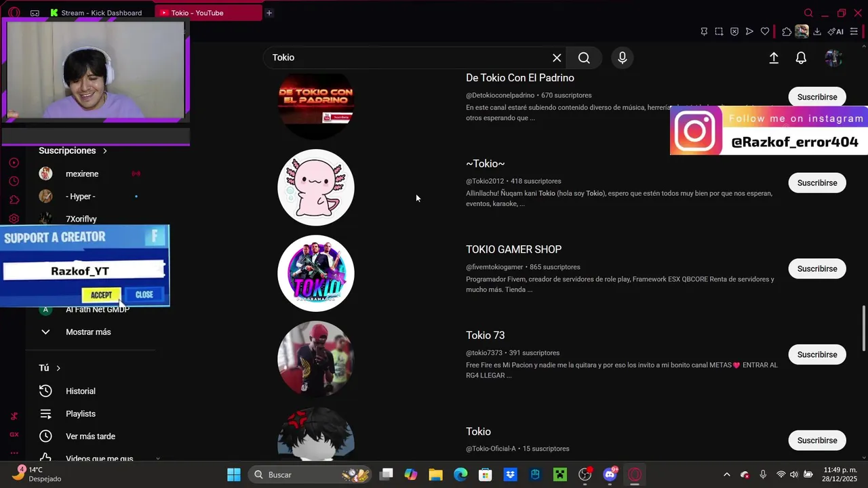Open the YouTube account avatar menu
Image resolution: width=868 pixels, height=488 pixels.
point(833,58)
